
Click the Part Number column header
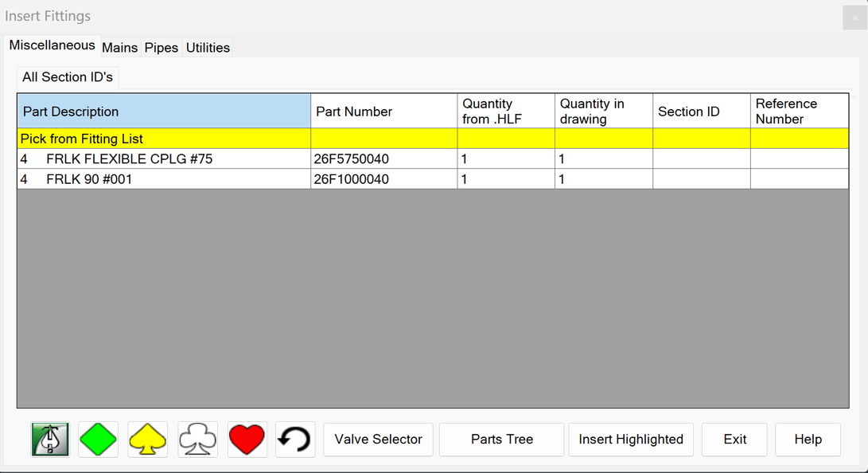(x=384, y=111)
